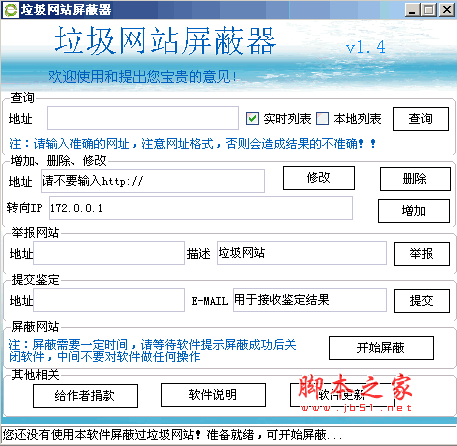The image size is (457, 446).
Task: Click the 增加 button
Action: click(414, 211)
